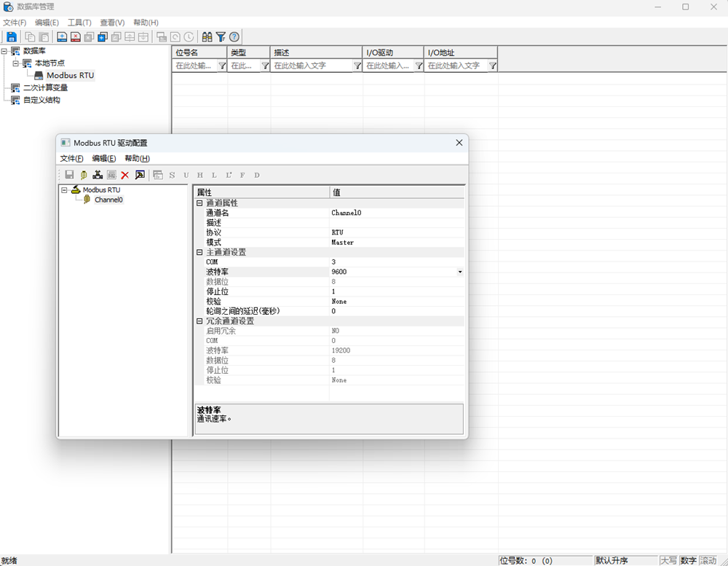Click the grayed move-down toolbar icon
This screenshot has width=728, height=566.
click(x=143, y=36)
